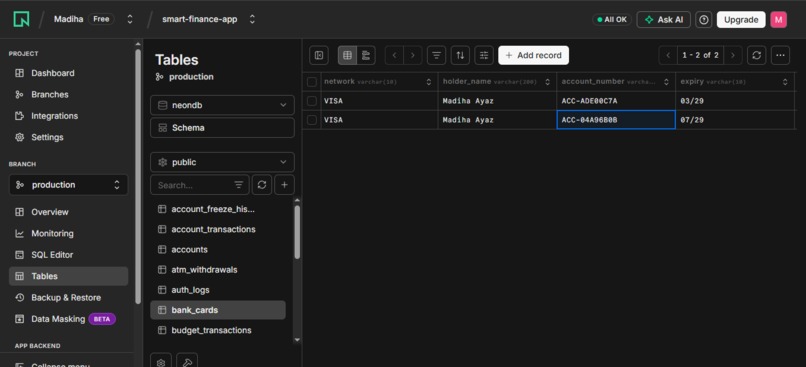This screenshot has height=367, width=806.
Task: Open the budget_transactions table
Action: click(218, 330)
